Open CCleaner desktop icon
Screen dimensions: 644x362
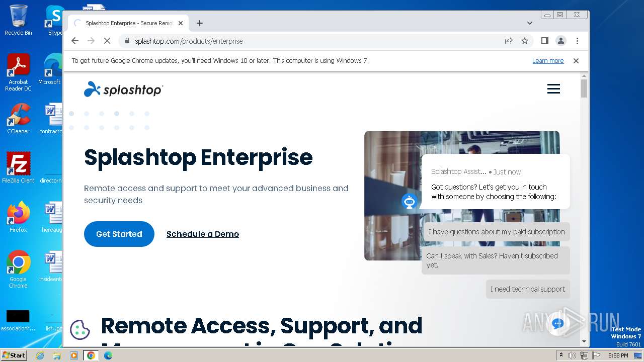tap(18, 119)
